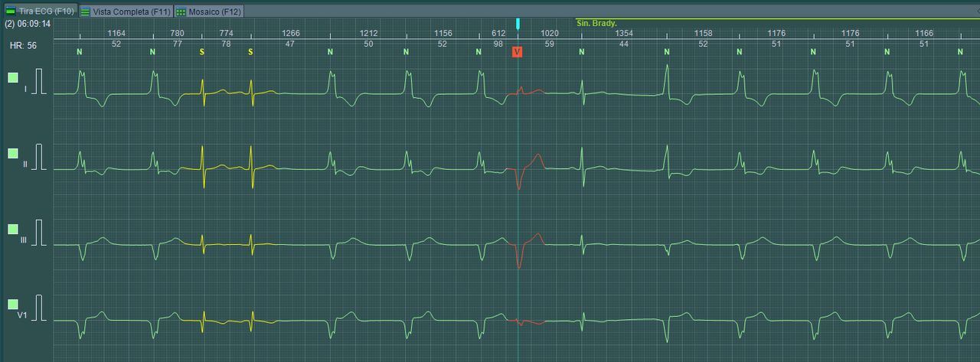Viewport: 980px width, 362px height.
Task: Switch to the Vista Completa (F11) tab
Action: 126,12
